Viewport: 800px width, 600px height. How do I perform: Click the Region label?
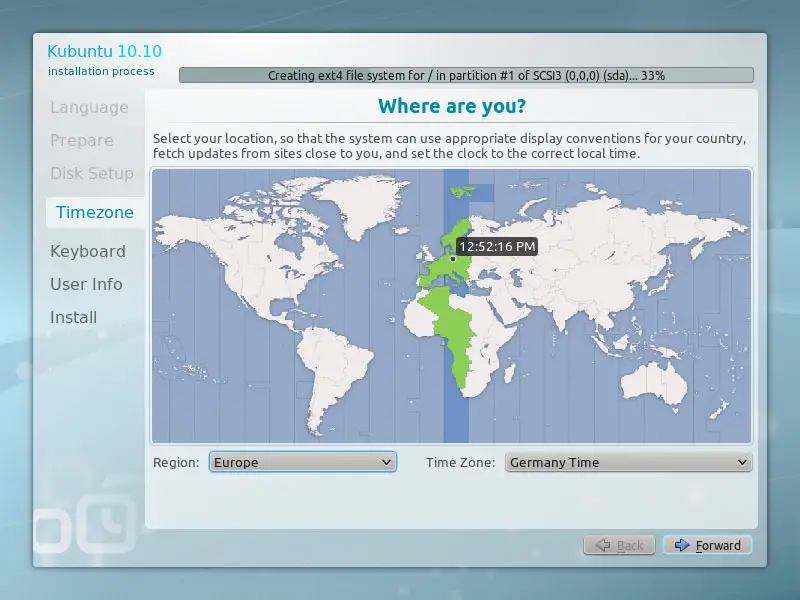[x=176, y=463]
